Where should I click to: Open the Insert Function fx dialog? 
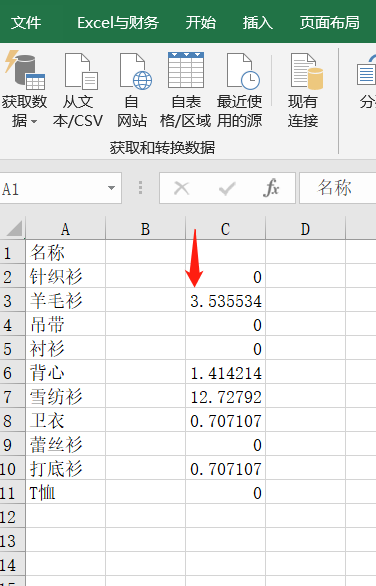pyautogui.click(x=271, y=188)
